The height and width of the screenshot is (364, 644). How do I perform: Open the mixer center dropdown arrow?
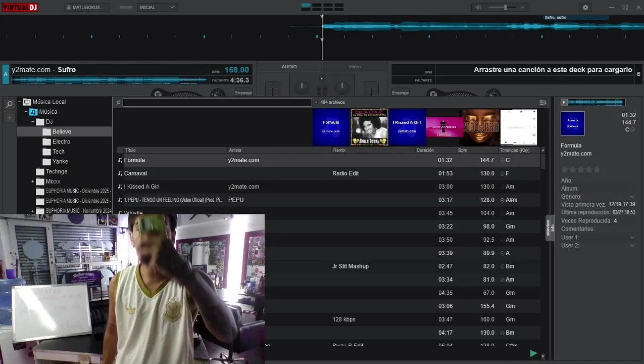click(x=321, y=78)
